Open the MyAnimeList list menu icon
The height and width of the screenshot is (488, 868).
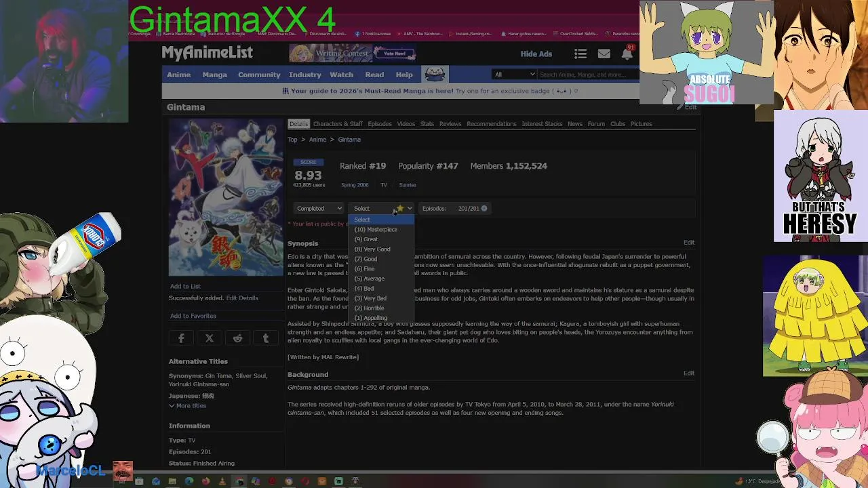[580, 54]
